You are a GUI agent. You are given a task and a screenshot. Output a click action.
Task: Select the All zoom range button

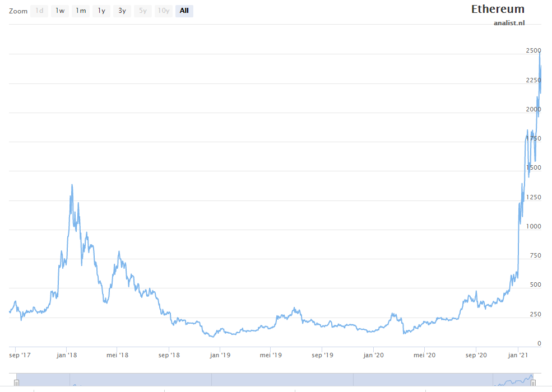(x=184, y=11)
